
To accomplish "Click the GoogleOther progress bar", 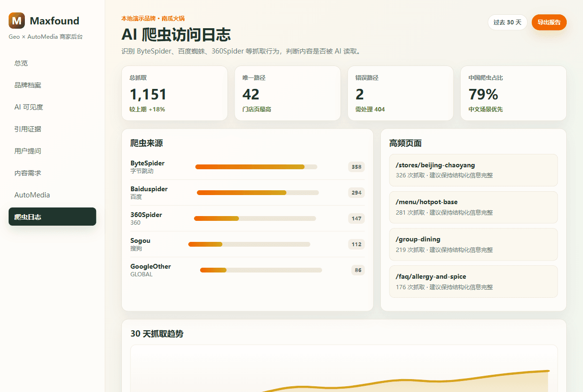I will click(261, 270).
